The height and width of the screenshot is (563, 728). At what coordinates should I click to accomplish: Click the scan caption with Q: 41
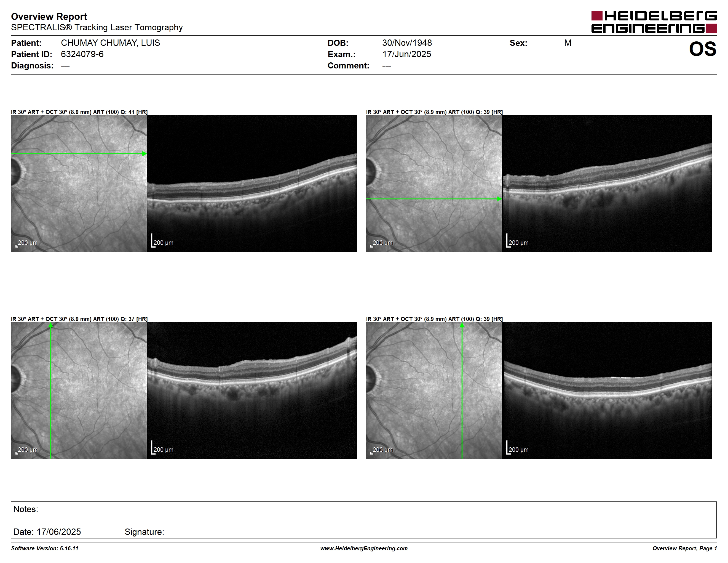click(79, 112)
